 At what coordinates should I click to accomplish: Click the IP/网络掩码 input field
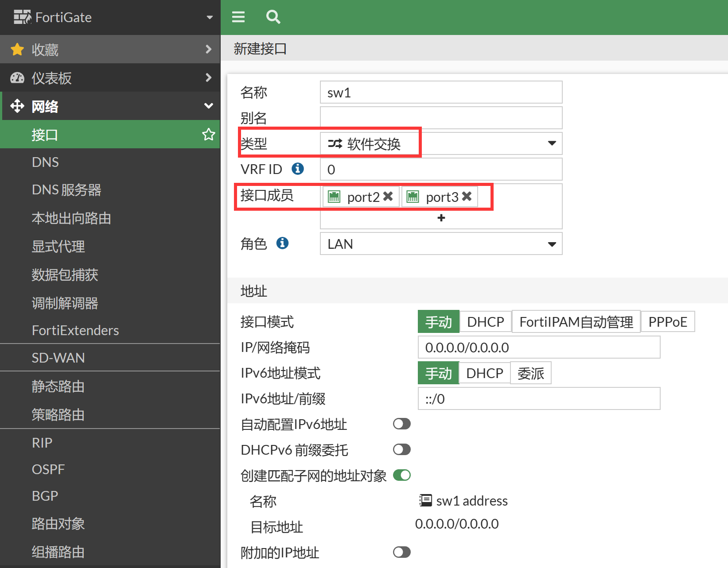pyautogui.click(x=538, y=348)
